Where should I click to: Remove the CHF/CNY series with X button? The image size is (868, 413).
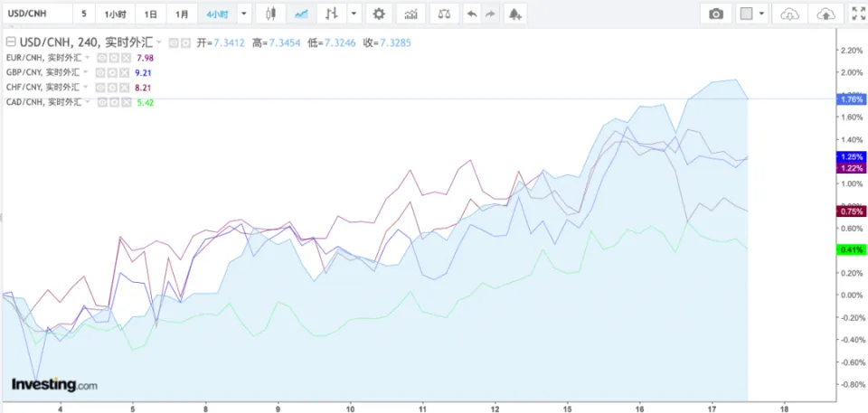(x=126, y=88)
